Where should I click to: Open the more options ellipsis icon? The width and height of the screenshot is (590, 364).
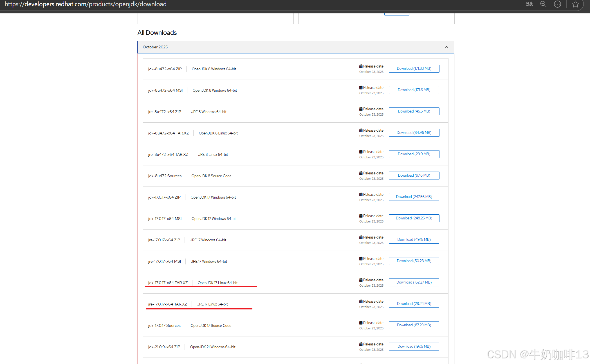click(x=557, y=4)
